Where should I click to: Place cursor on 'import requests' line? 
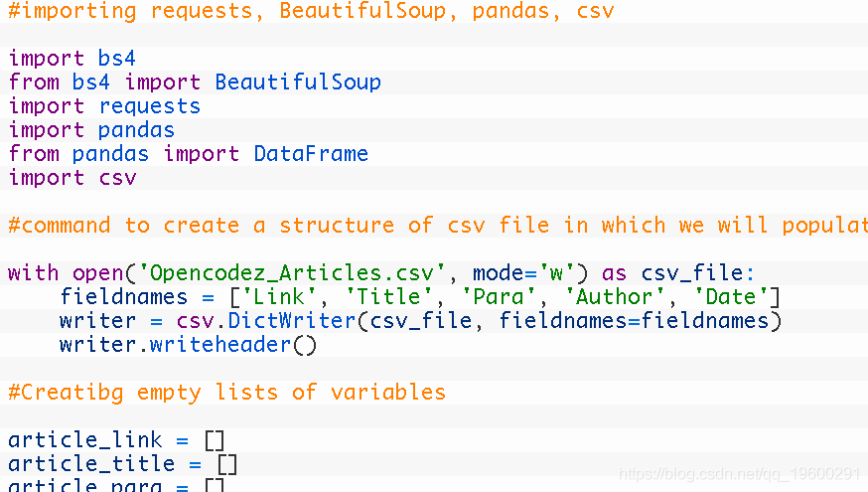tap(104, 105)
